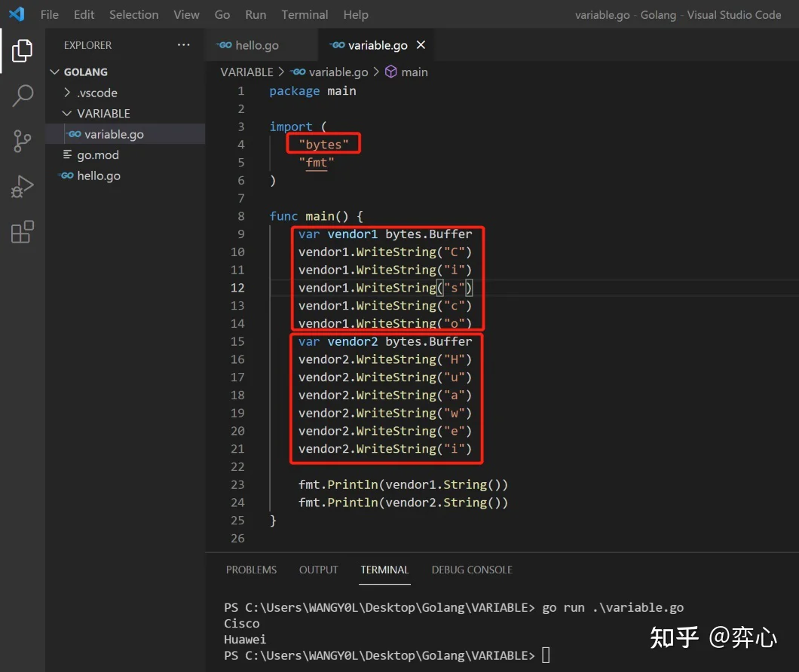Click the VARIABLE breadcrumb segment
This screenshot has width=799, height=672.
coord(246,72)
